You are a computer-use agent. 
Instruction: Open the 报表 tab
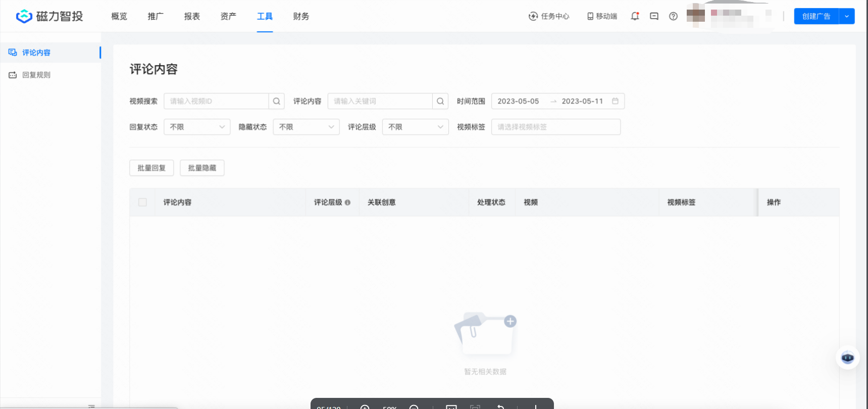coord(192,16)
